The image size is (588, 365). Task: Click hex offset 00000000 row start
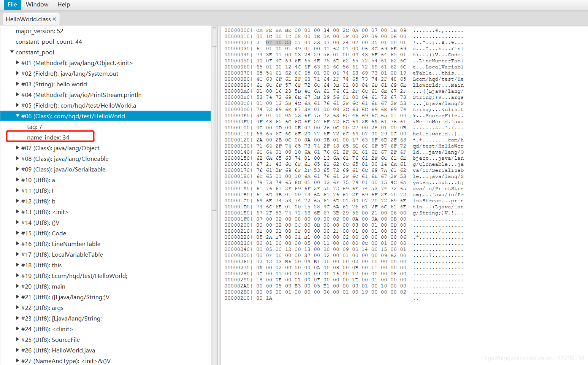click(237, 30)
